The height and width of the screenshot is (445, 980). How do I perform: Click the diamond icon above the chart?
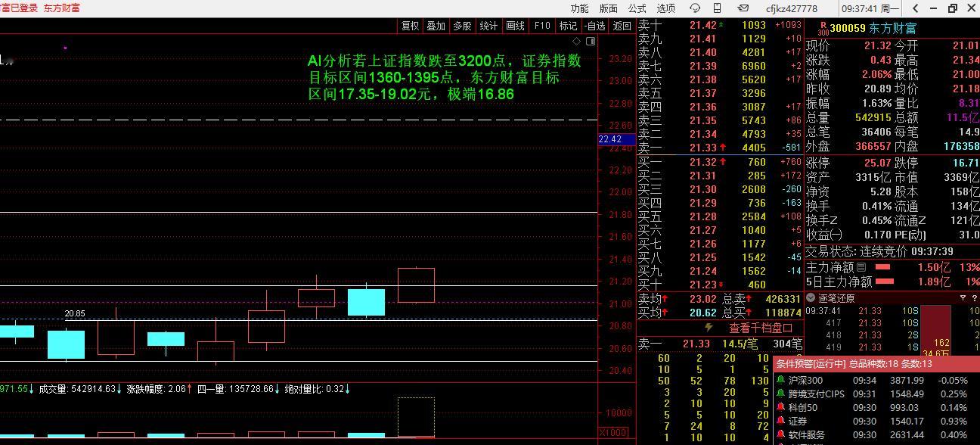coord(577,41)
